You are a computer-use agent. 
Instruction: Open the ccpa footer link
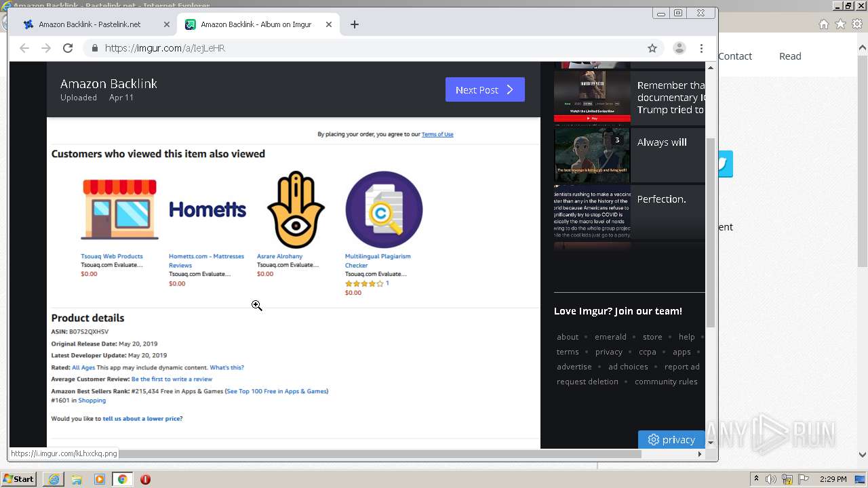pos(648,352)
